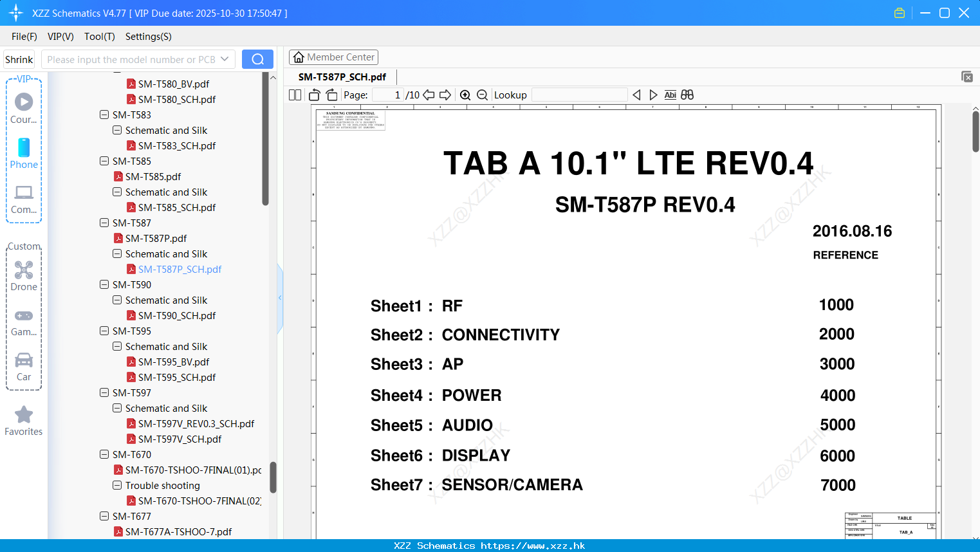Zoom in on the schematic
The width and height of the screenshot is (980, 552).
coord(465,95)
